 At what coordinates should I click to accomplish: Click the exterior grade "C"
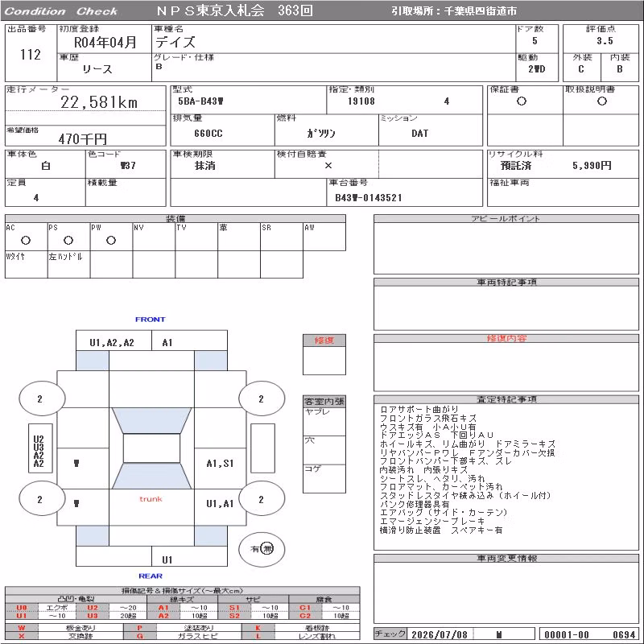tap(580, 69)
